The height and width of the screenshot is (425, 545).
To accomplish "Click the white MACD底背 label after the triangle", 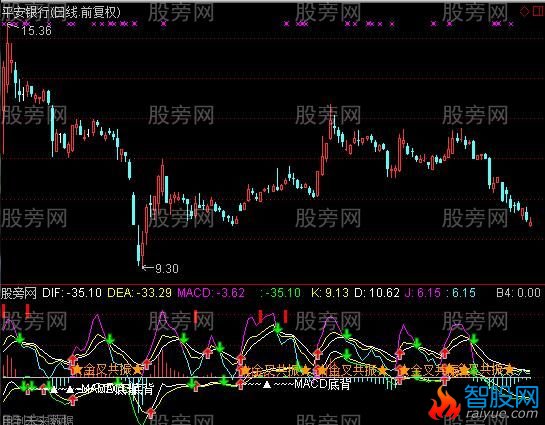I will tap(322, 384).
